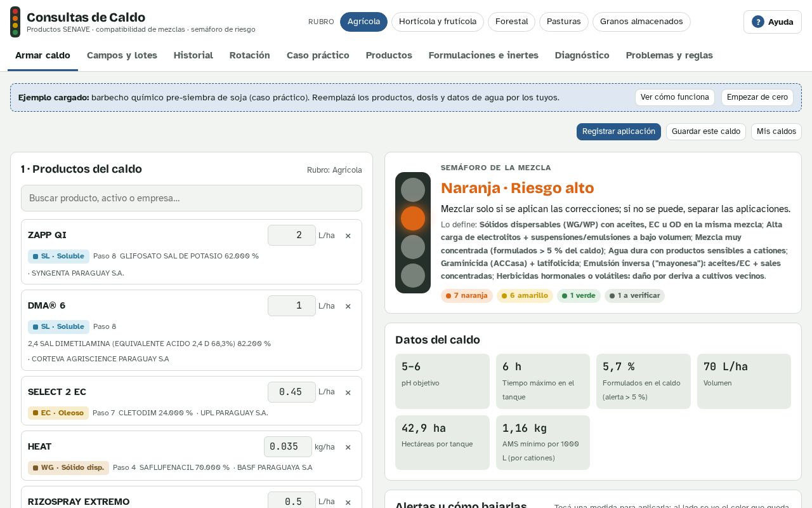
Task: Select the Pasturas rubro option
Action: 564,22
